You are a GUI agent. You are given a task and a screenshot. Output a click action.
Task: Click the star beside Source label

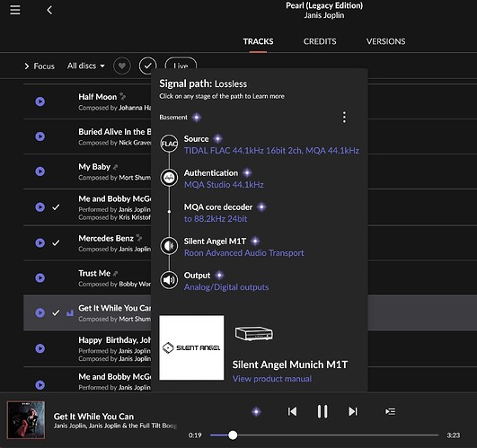pyautogui.click(x=217, y=139)
